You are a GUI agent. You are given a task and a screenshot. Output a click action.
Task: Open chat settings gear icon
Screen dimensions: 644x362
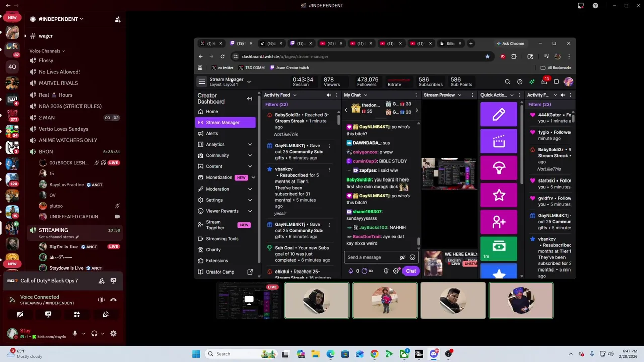(x=396, y=271)
